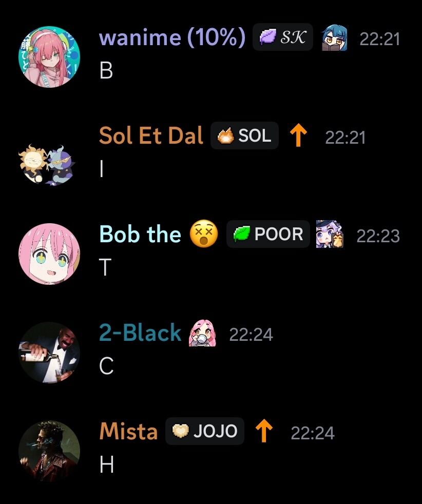This screenshot has width=422, height=504.
Task: Open Bob the's pink-haired avatar
Action: click(49, 254)
